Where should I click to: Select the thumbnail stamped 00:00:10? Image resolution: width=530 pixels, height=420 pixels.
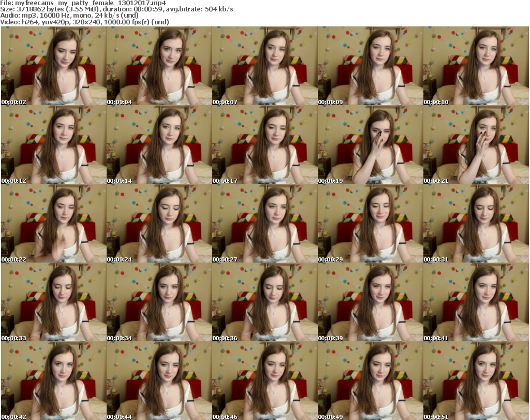pyautogui.click(x=476, y=66)
